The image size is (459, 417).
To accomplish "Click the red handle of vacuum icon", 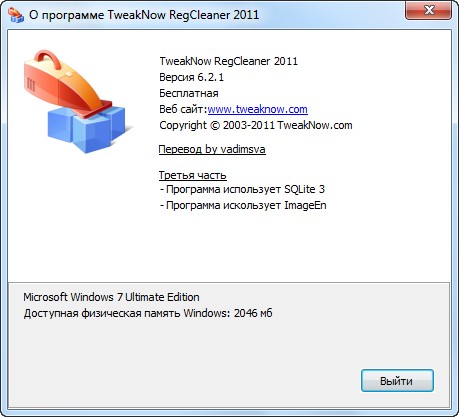I will coord(49,58).
